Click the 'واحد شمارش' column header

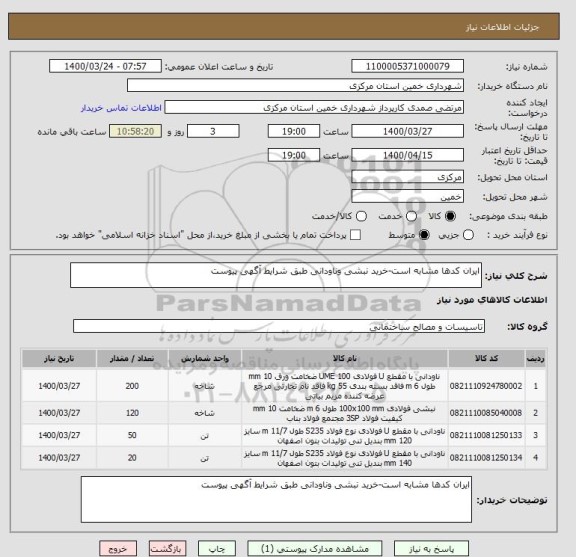205,359
